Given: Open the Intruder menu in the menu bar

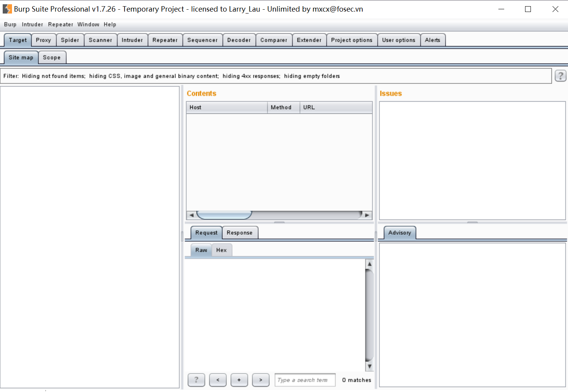Looking at the screenshot, I should tap(32, 24).
